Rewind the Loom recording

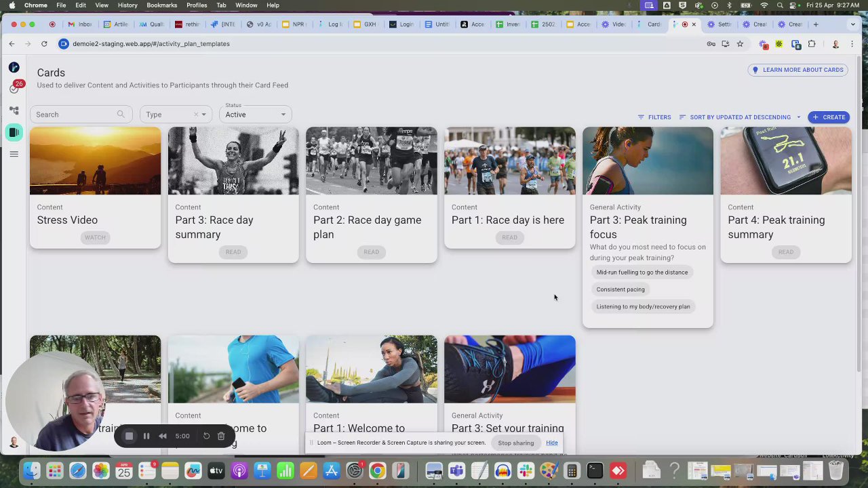(x=163, y=436)
